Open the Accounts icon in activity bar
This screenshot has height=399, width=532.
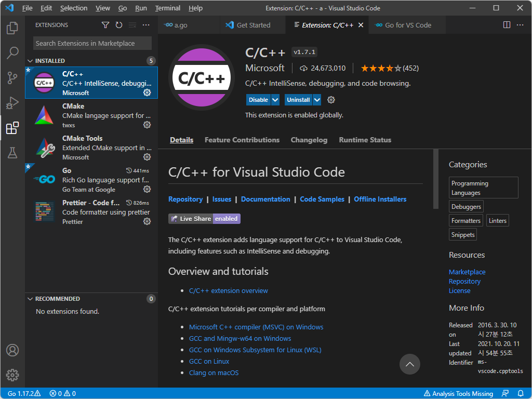(12, 350)
